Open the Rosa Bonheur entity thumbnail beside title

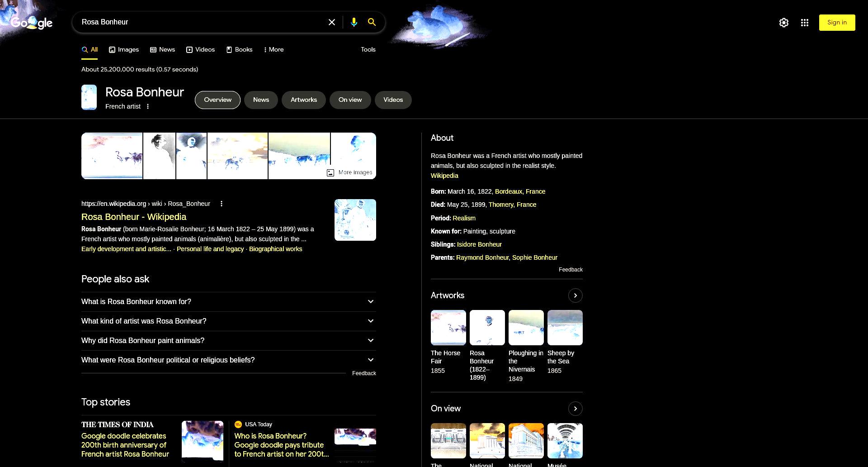point(89,97)
